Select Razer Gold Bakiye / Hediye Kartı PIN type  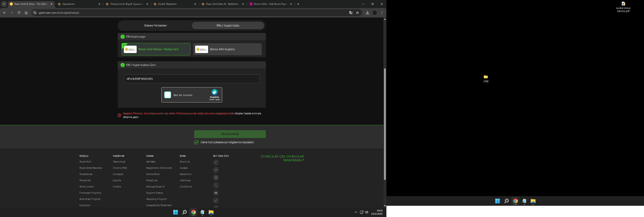[x=156, y=49]
